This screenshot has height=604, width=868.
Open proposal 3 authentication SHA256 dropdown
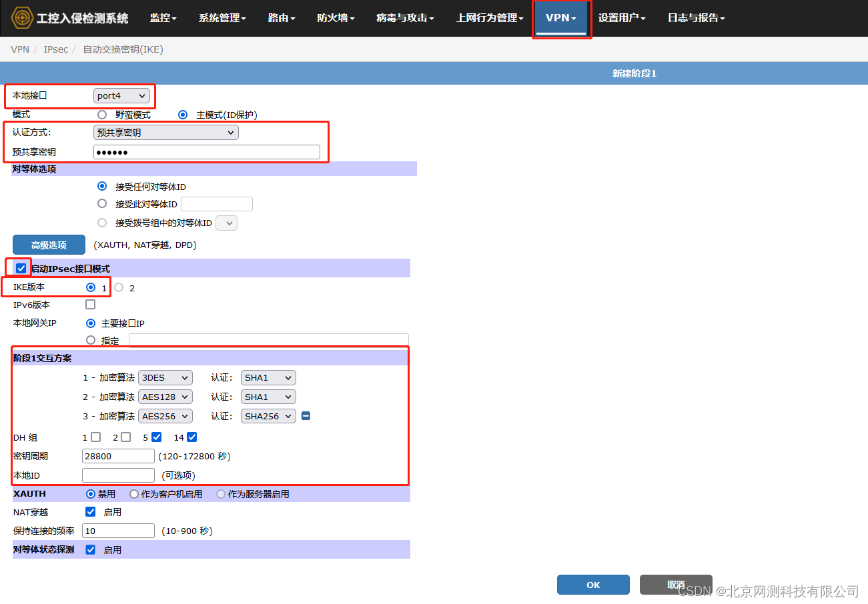pyautogui.click(x=268, y=416)
